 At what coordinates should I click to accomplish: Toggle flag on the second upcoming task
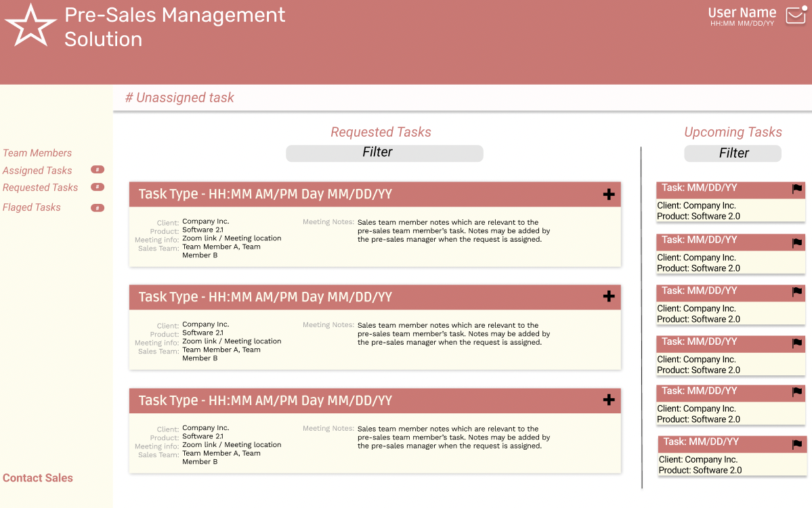point(797,242)
